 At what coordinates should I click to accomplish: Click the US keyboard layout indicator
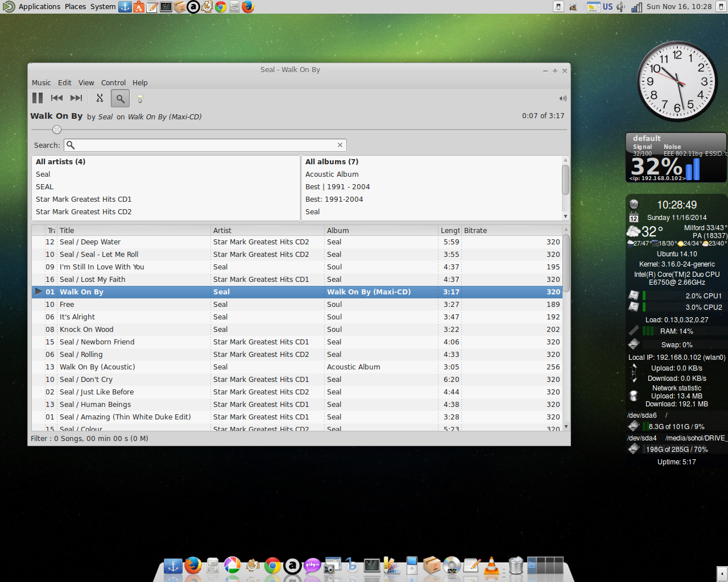point(608,7)
